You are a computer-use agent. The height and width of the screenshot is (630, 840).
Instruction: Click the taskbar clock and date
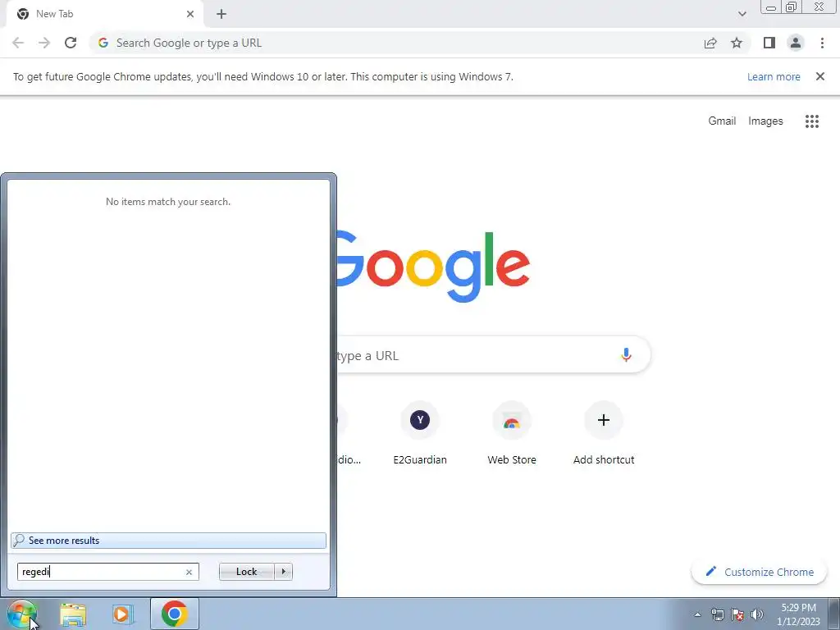pyautogui.click(x=798, y=614)
